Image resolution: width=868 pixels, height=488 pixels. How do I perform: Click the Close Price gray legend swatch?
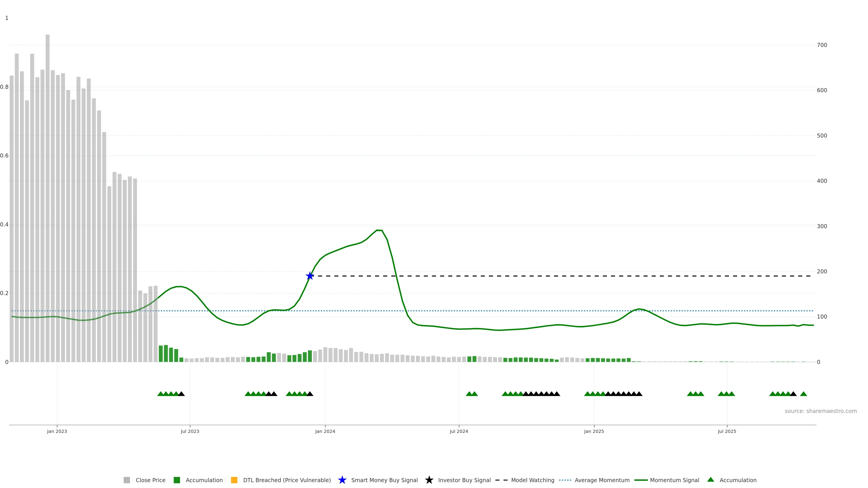tap(127, 480)
